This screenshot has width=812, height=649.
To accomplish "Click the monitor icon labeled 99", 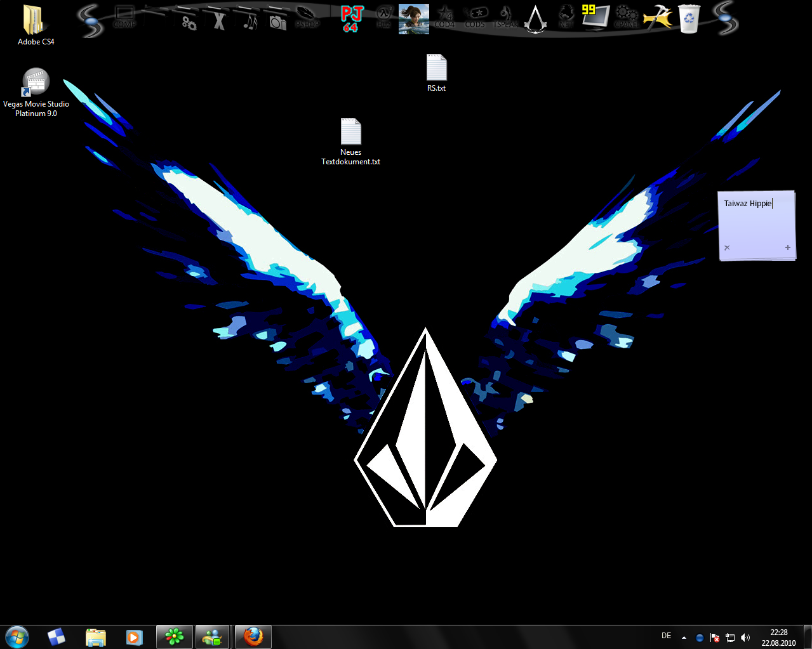I will [595, 18].
